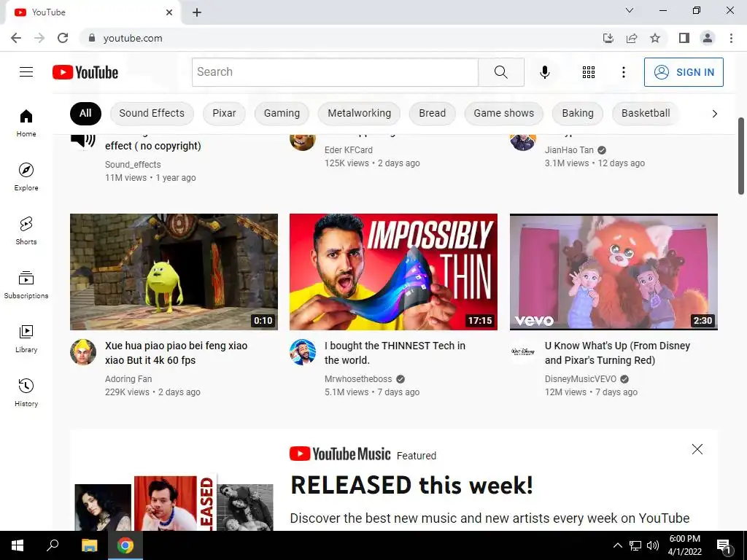747x560 pixels.
Task: Open Explore in the sidebar
Action: [26, 176]
